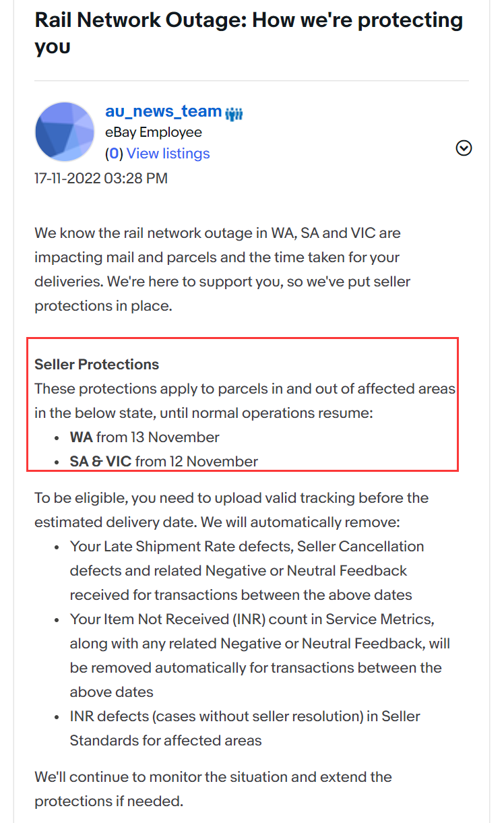The image size is (504, 823).
Task: Click the intro paragraph about rail network outage
Action: point(222,270)
